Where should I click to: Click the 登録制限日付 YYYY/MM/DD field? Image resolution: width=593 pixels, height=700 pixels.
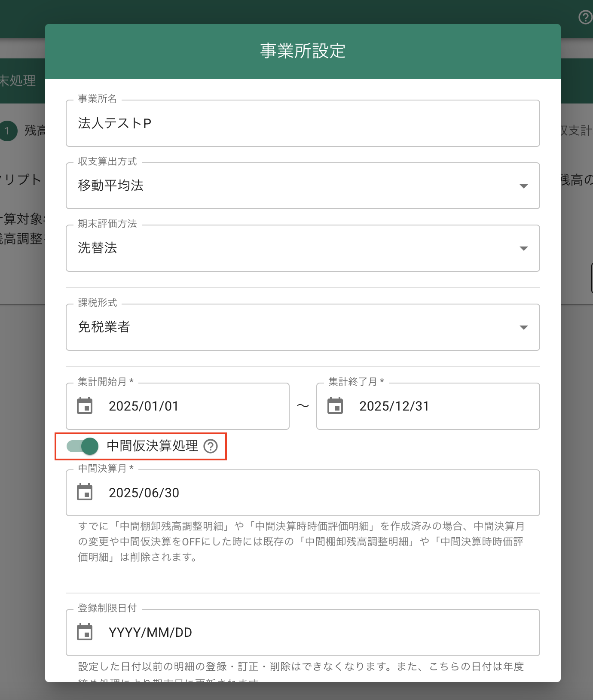(303, 633)
